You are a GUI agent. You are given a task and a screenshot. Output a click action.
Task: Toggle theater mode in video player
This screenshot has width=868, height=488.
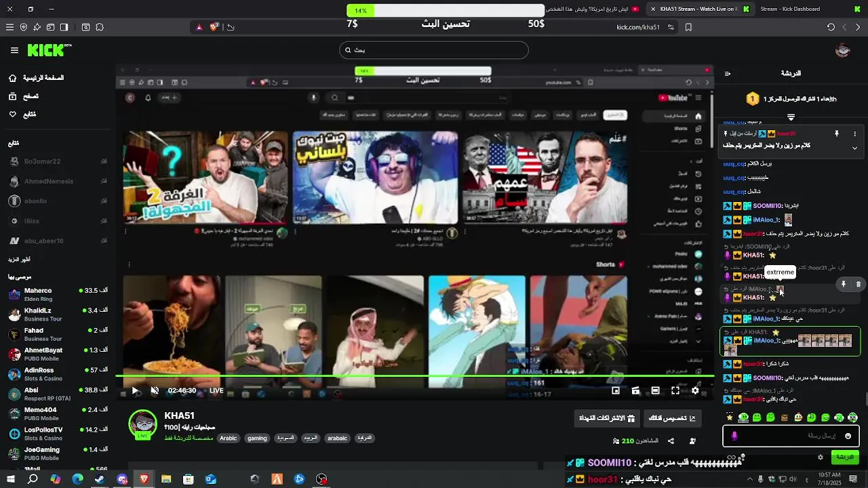point(655,390)
